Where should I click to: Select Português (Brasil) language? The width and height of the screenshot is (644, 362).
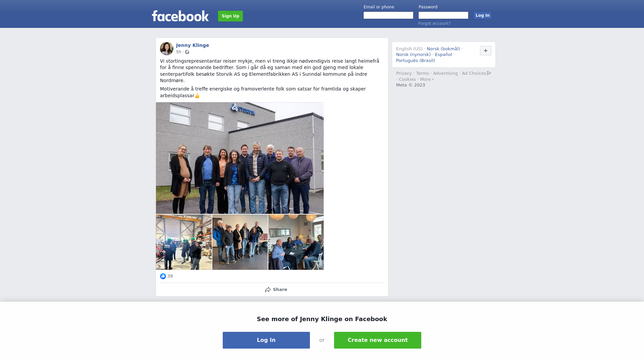click(x=416, y=61)
